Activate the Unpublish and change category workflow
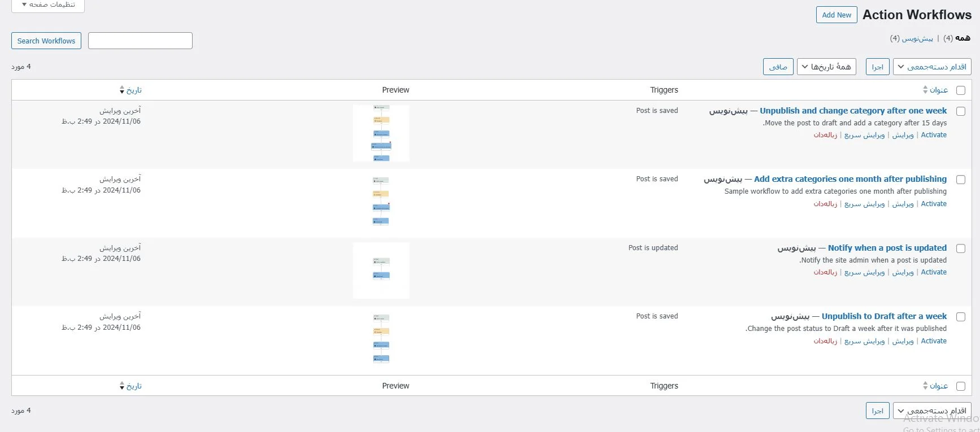The image size is (980, 432). (934, 135)
